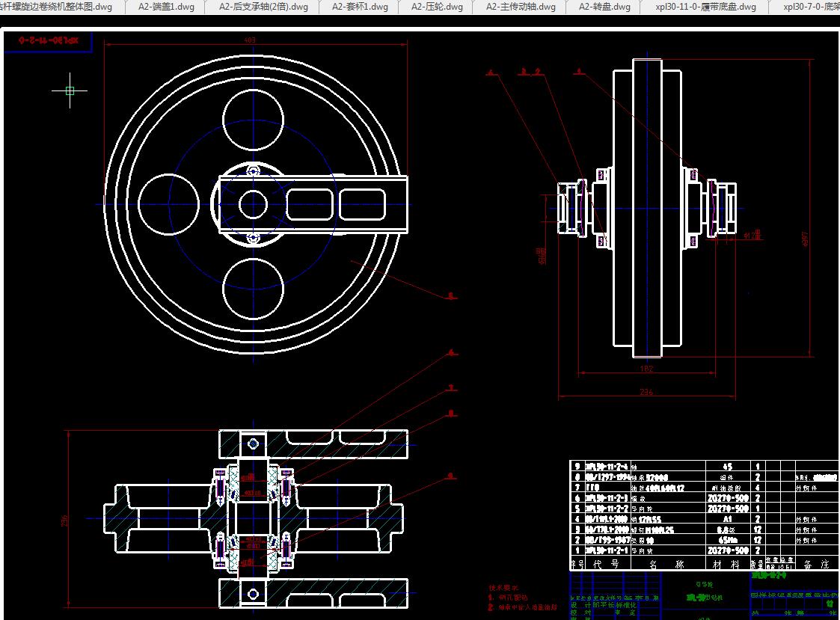Open the A2-端盖1.dwg tab

[x=166, y=7]
